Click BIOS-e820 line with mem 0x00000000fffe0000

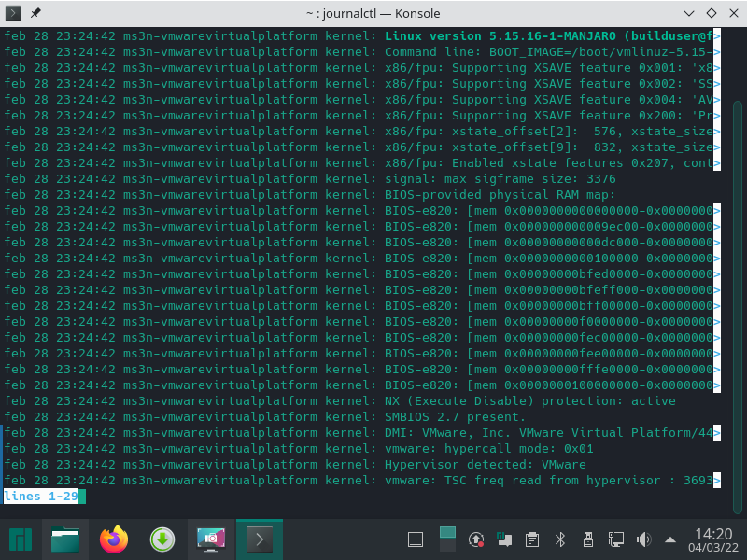(x=362, y=370)
